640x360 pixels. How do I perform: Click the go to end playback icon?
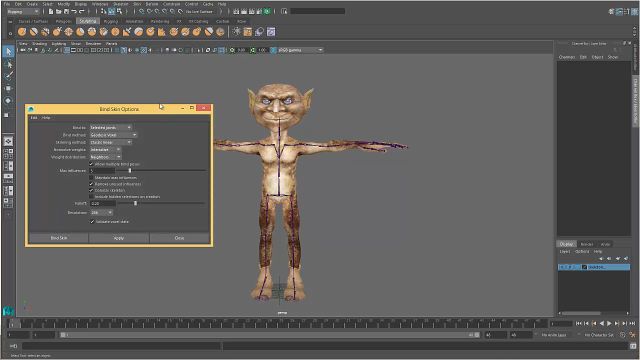coord(632,323)
